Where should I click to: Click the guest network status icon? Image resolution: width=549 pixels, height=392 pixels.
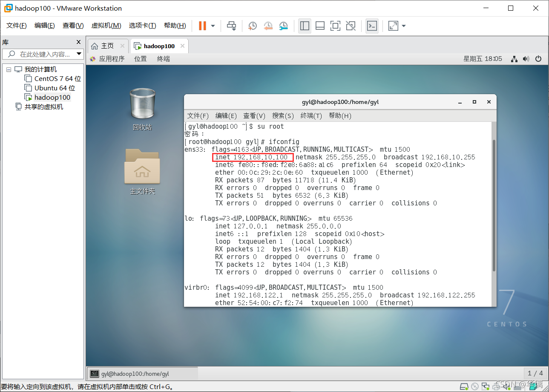(x=514, y=59)
